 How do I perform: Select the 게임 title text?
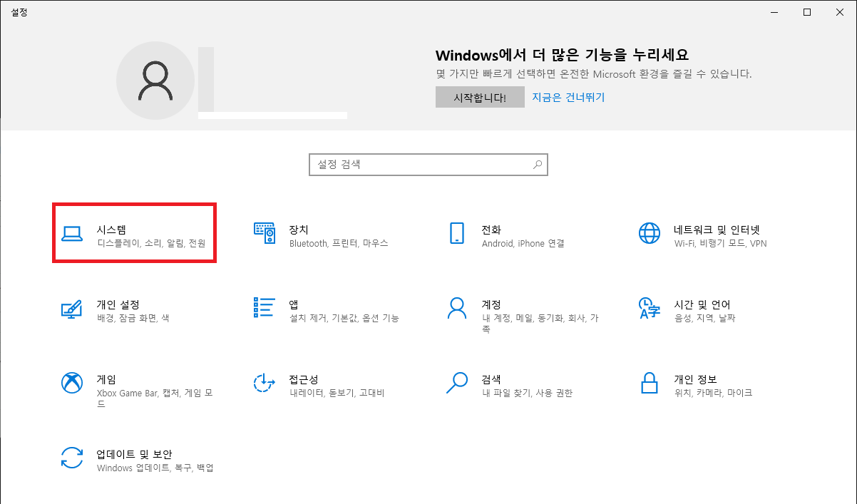(x=106, y=379)
